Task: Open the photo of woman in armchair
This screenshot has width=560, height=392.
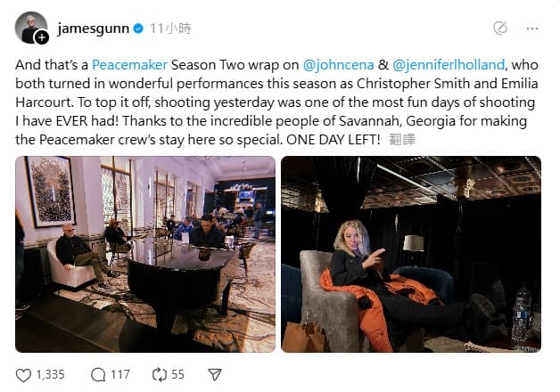Action: pos(411,254)
